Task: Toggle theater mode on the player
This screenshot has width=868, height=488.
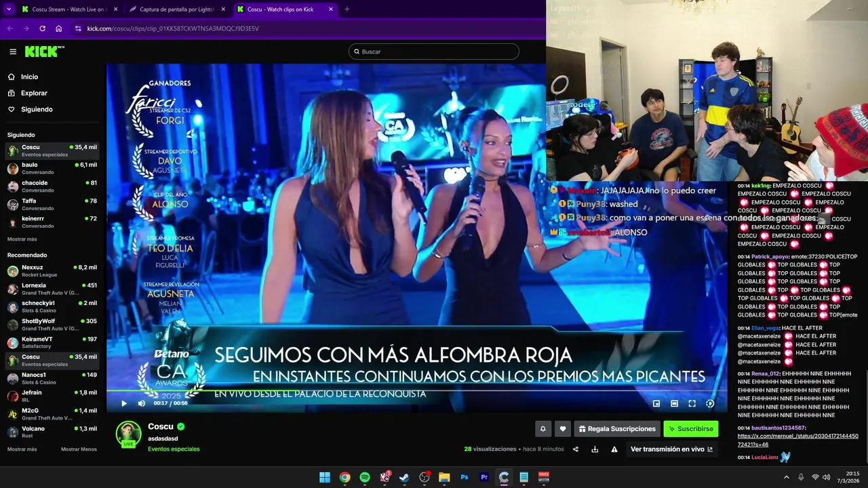Action: click(674, 403)
